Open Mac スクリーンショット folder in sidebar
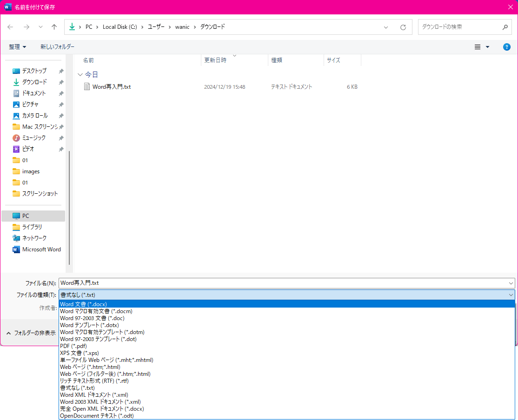The image size is (518, 420). point(40,127)
